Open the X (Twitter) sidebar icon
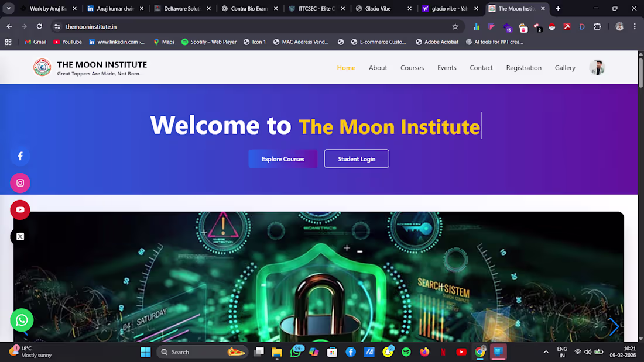 20,236
